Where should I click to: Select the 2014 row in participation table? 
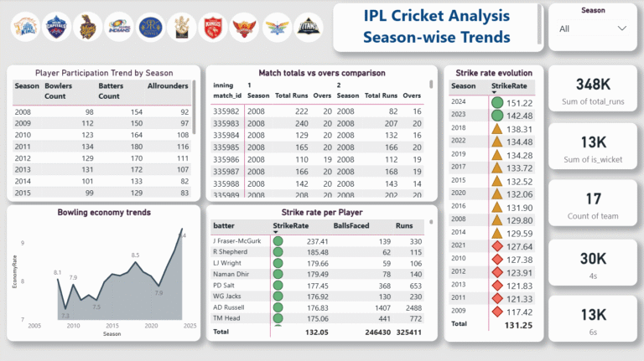point(101,181)
